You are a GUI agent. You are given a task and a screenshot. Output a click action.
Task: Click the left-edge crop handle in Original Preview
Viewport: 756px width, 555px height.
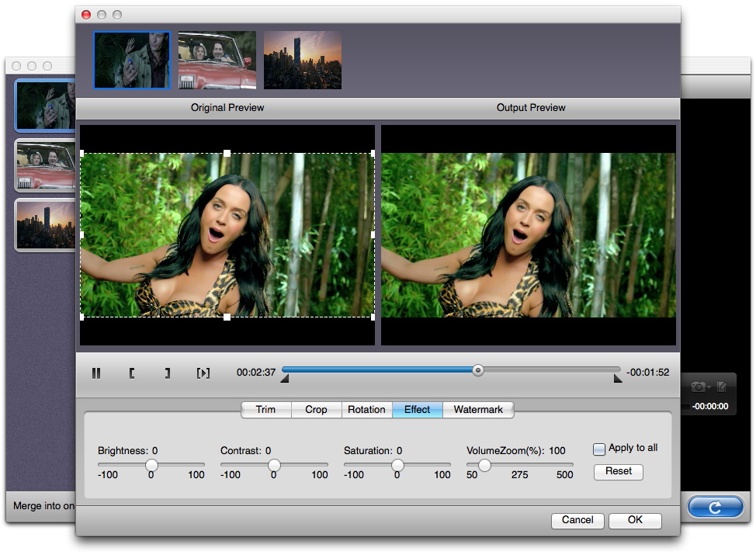(x=82, y=235)
